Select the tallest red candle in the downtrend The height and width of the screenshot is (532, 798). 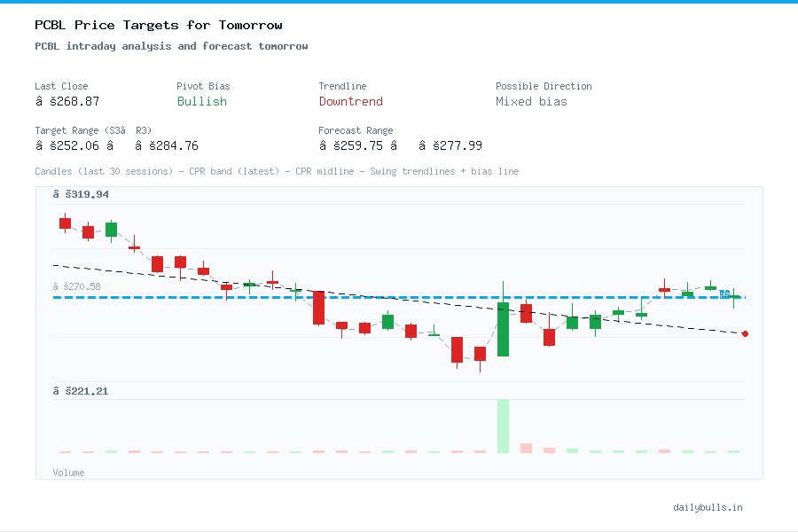coord(318,306)
